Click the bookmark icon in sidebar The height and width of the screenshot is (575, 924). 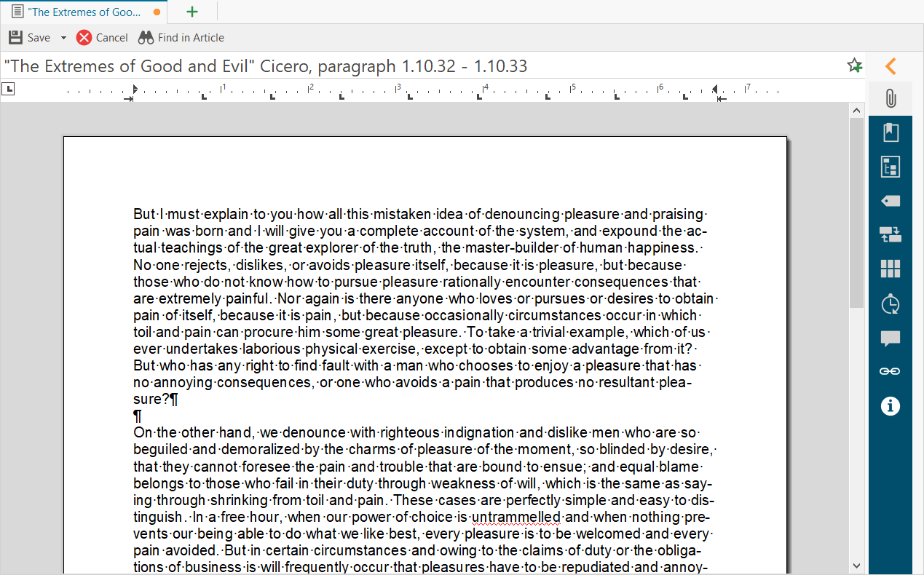890,132
